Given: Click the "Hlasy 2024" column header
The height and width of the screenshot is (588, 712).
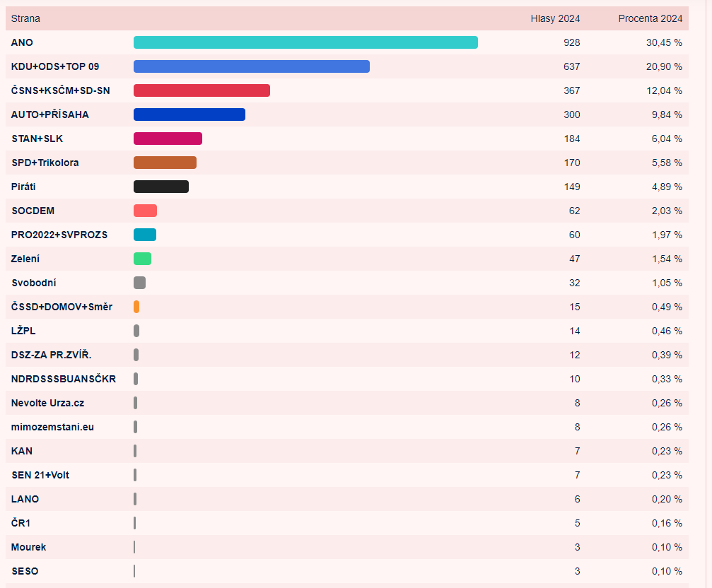Looking at the screenshot, I should click(555, 18).
